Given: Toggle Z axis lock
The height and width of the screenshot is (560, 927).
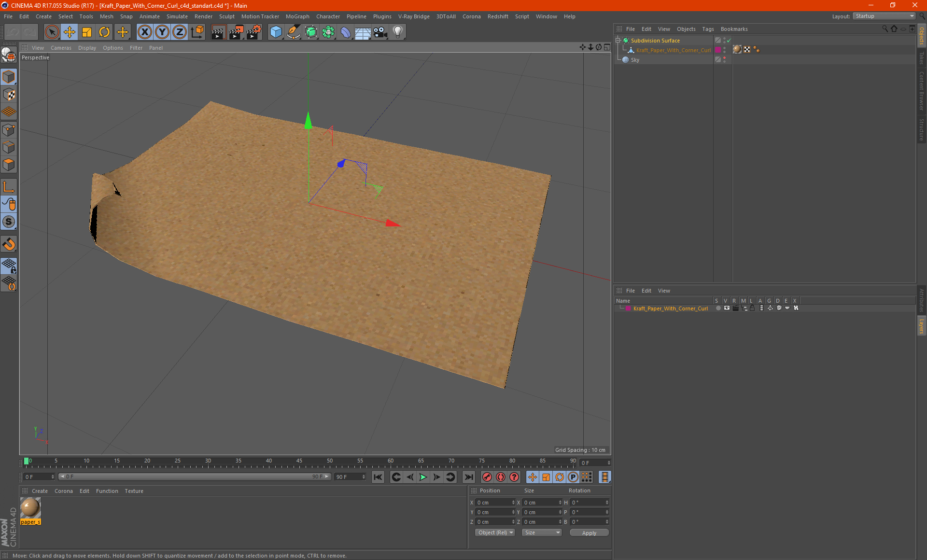Looking at the screenshot, I should [x=180, y=32].
